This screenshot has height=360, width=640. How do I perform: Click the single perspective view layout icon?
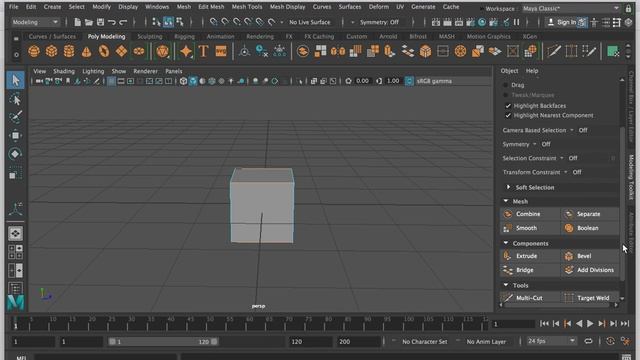click(16, 233)
